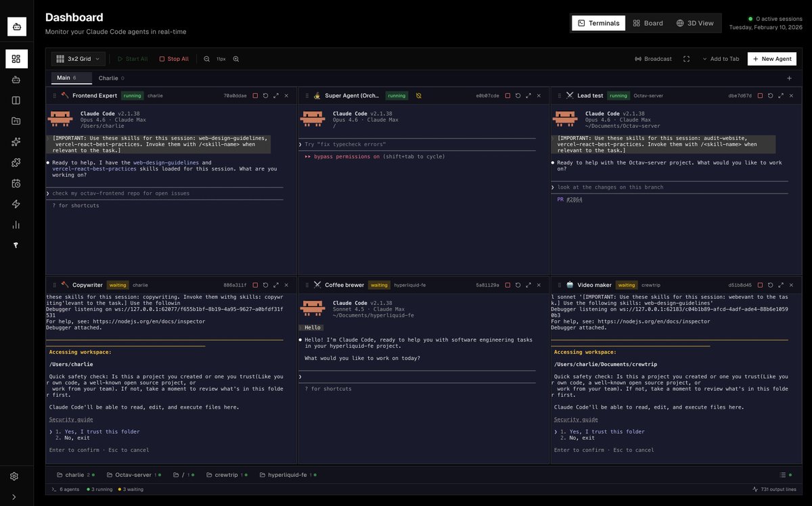
Task: Open the Security guide link in Copywriter
Action: point(71,419)
